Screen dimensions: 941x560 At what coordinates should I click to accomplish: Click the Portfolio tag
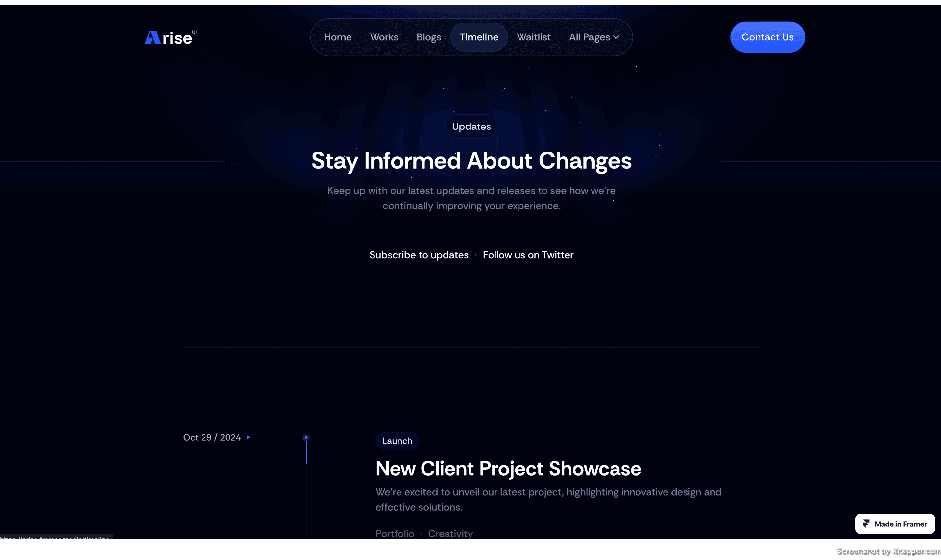(x=395, y=533)
